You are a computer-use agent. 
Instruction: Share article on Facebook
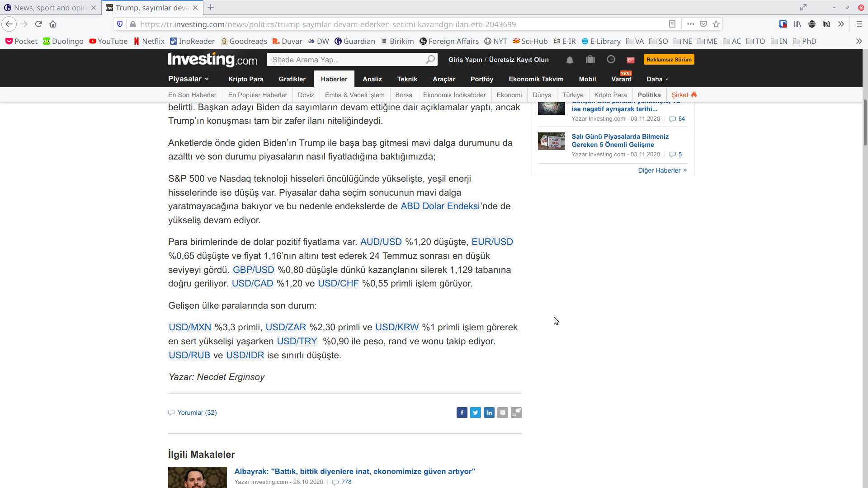[462, 413]
